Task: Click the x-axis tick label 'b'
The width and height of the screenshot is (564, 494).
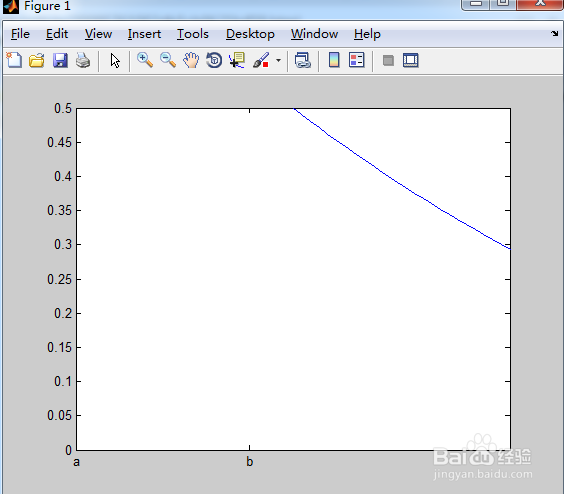Action: click(249, 461)
